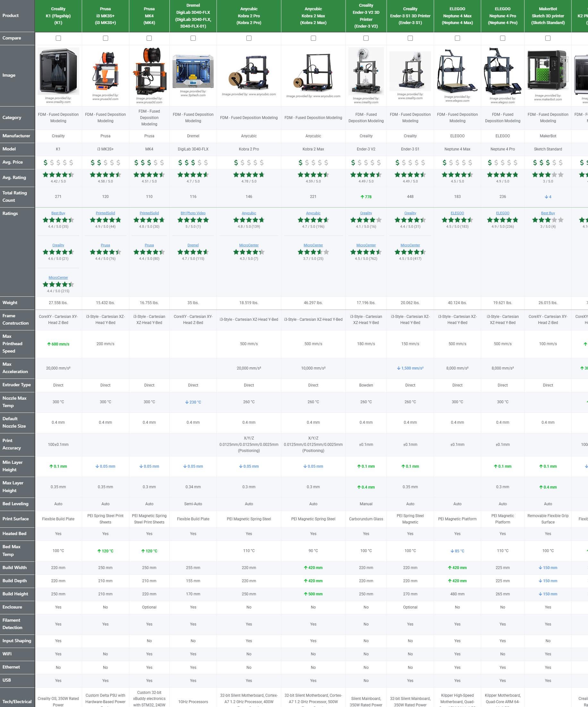
Task: Open the Prusa i3 MK3S+ printer image
Action: (105, 71)
